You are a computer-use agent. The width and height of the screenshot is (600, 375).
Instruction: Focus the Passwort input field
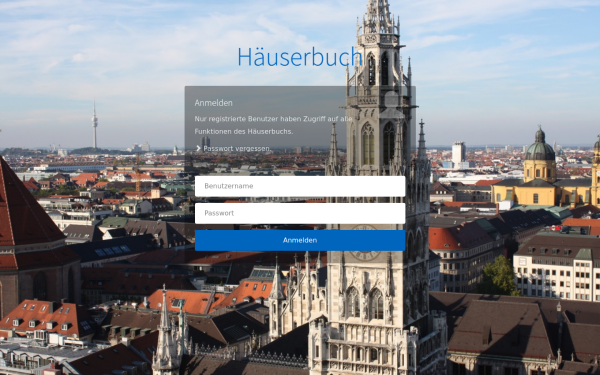click(300, 213)
